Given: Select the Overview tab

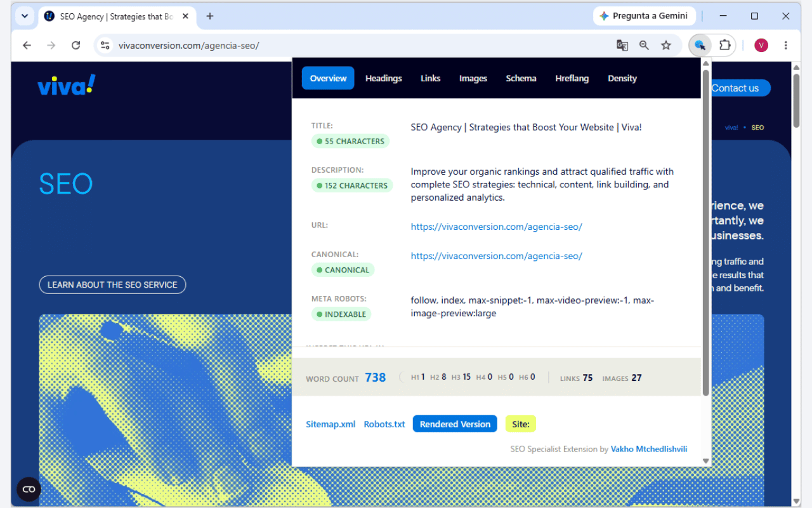Looking at the screenshot, I should (x=328, y=78).
